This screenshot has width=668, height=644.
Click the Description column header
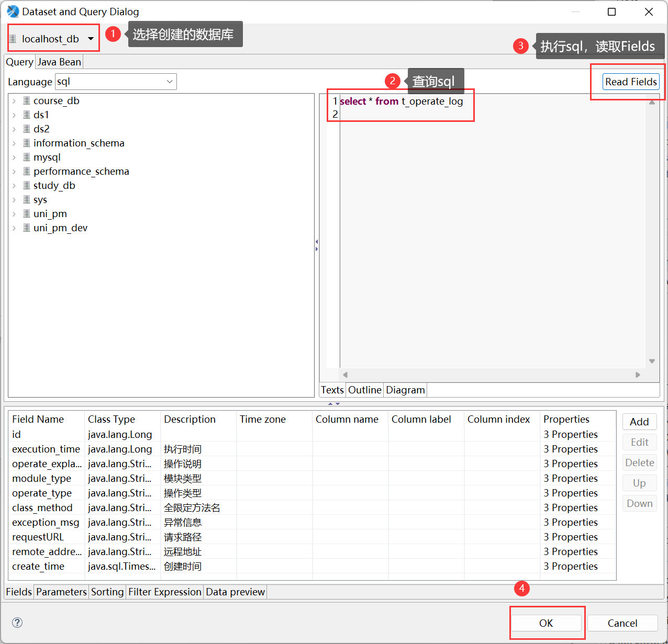coord(198,419)
